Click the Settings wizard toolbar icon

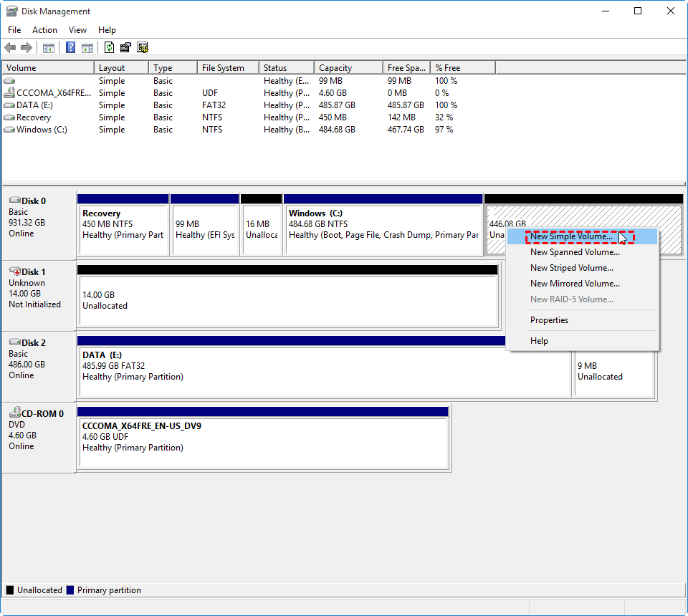143,48
